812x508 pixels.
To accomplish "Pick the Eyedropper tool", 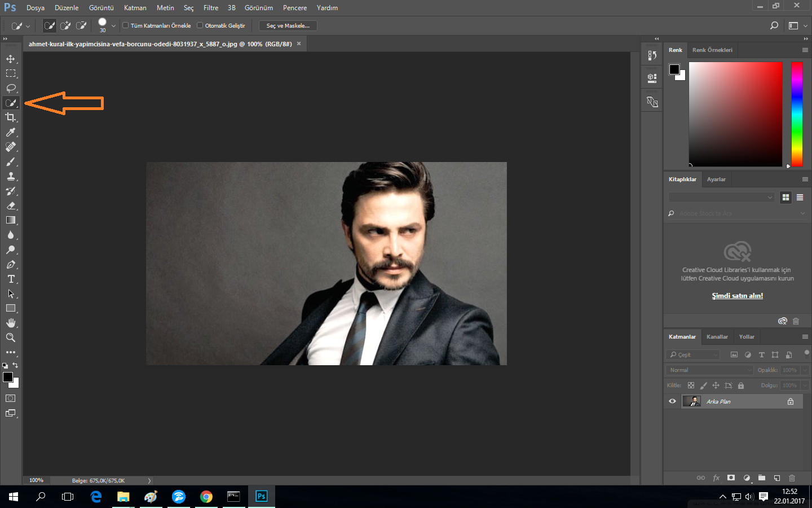I will click(11, 132).
